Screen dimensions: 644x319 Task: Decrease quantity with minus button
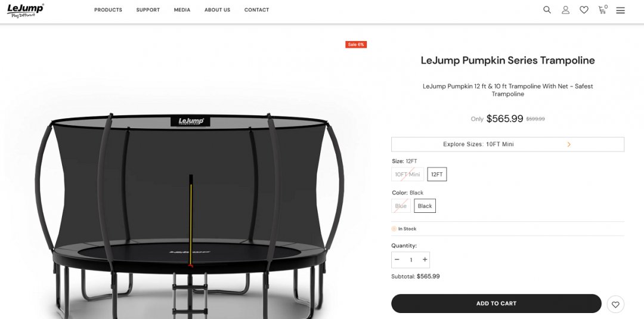click(x=397, y=259)
